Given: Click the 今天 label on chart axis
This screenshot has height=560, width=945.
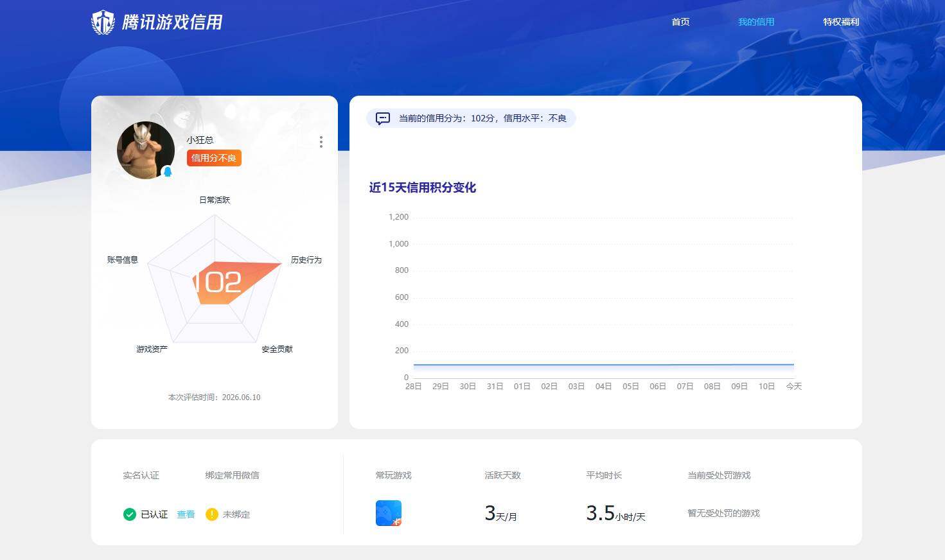Looking at the screenshot, I should (x=794, y=386).
